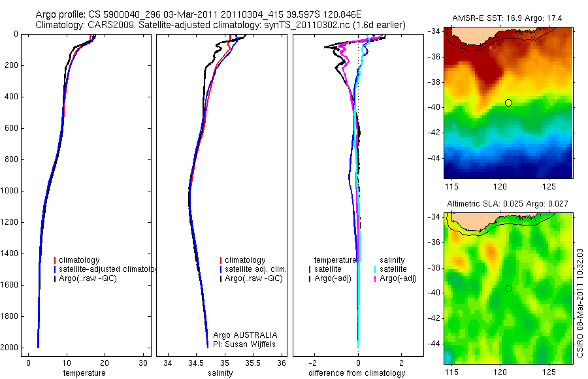Click the 'Argo AUSTRALIA' label
This screenshot has height=379, width=588.
(x=245, y=335)
